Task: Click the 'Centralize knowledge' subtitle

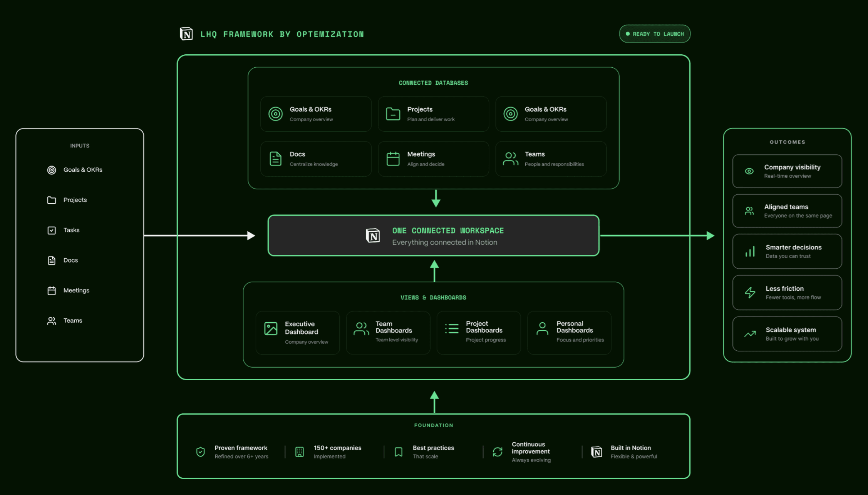Action: click(x=314, y=164)
